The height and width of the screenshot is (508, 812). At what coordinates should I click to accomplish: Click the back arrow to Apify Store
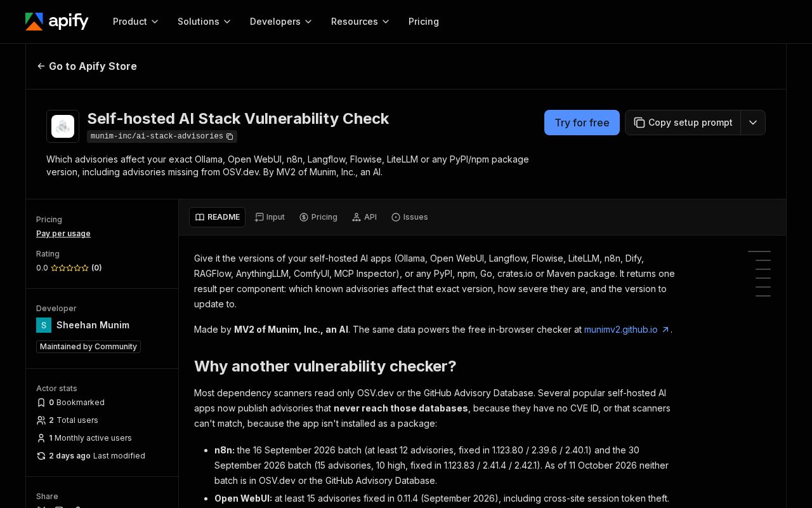[41, 66]
